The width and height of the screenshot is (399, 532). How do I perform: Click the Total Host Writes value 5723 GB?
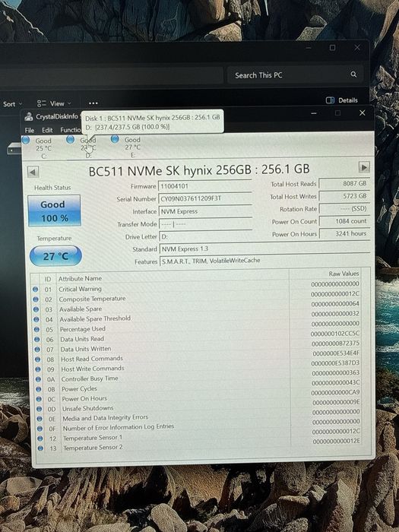[x=344, y=196]
